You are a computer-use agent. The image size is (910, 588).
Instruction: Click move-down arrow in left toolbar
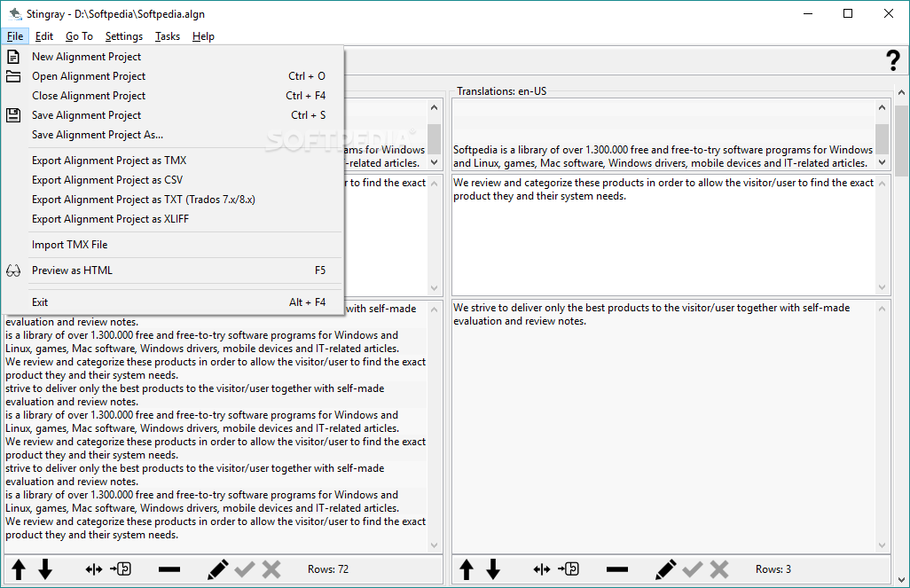click(45, 569)
